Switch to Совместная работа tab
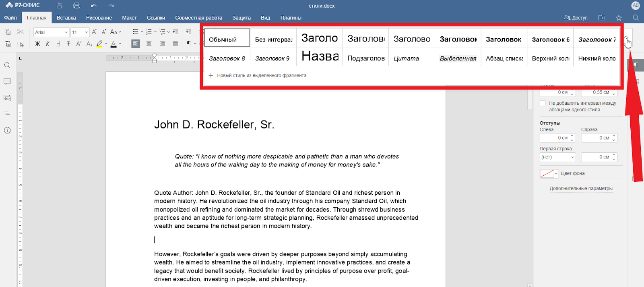This screenshot has width=644, height=287. pyautogui.click(x=199, y=18)
